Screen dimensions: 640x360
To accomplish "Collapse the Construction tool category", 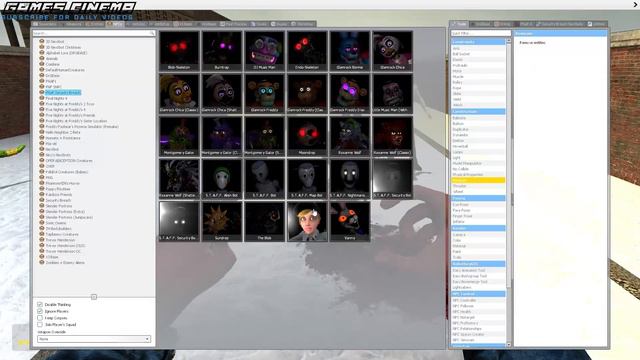I will 478,111.
